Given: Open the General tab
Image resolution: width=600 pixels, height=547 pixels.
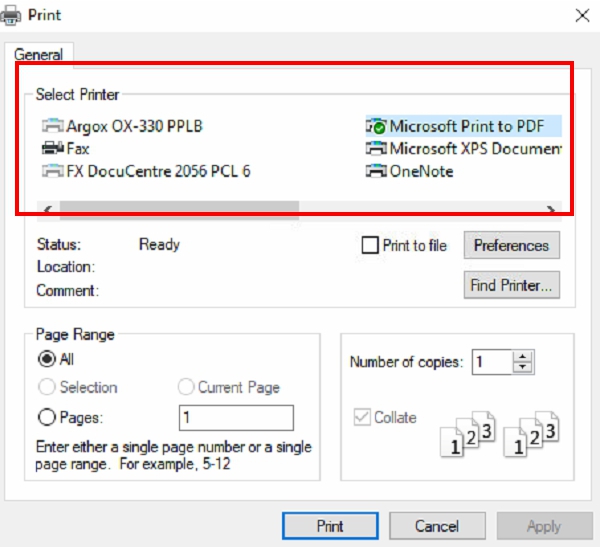Looking at the screenshot, I should 39,55.
